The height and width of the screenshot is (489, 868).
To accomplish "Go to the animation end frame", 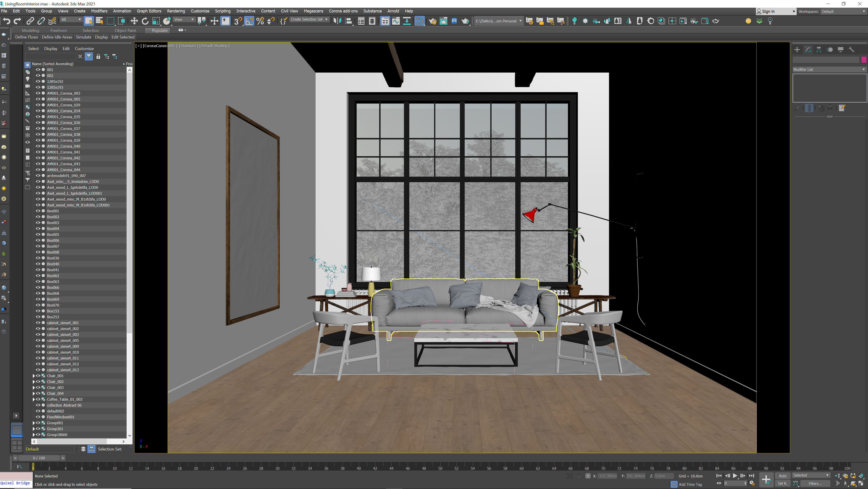I will coord(751,475).
